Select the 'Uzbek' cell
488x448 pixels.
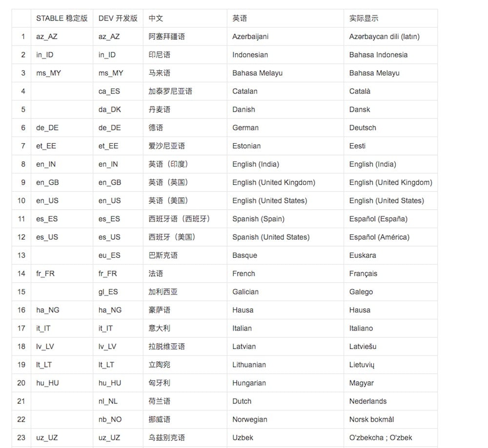point(285,438)
